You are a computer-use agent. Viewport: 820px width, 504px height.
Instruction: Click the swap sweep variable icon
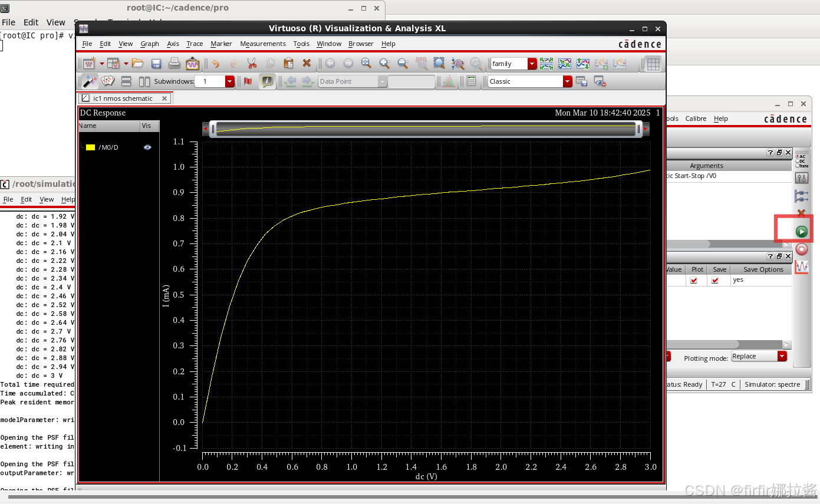coord(583,64)
